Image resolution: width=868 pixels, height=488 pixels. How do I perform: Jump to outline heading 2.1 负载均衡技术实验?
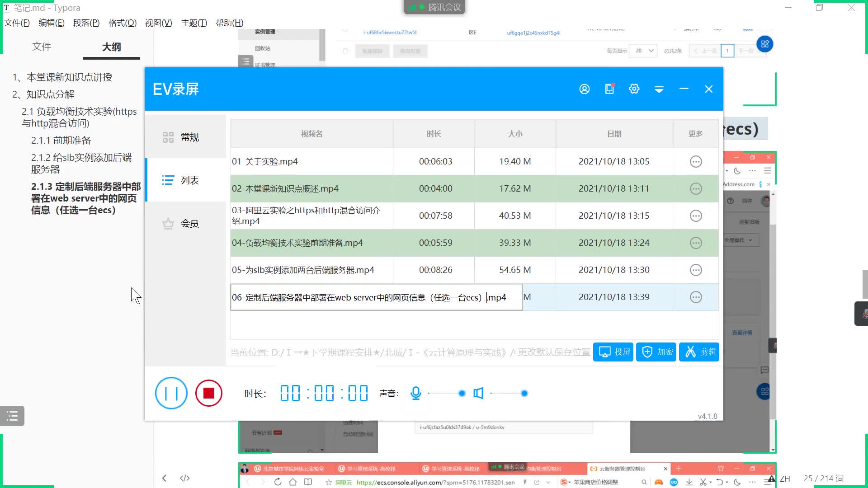tap(80, 117)
